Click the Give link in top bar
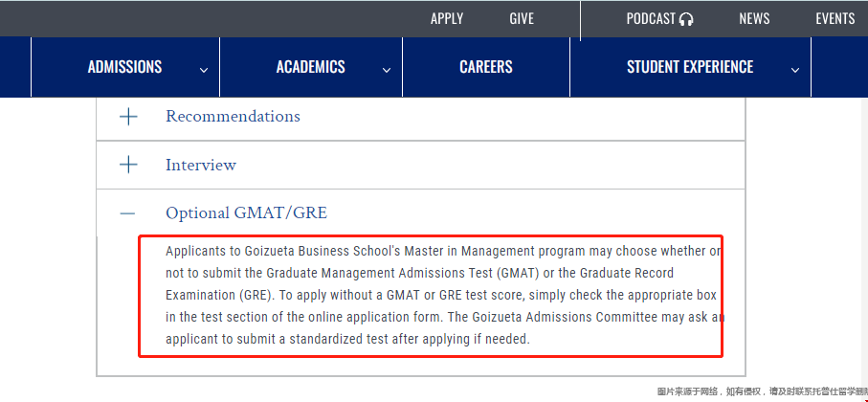The image size is (868, 402). click(522, 19)
